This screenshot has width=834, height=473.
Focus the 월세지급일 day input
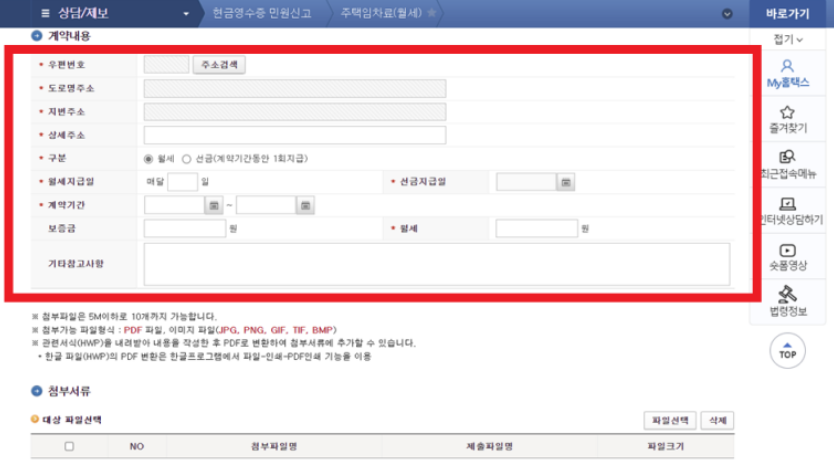coord(182,182)
